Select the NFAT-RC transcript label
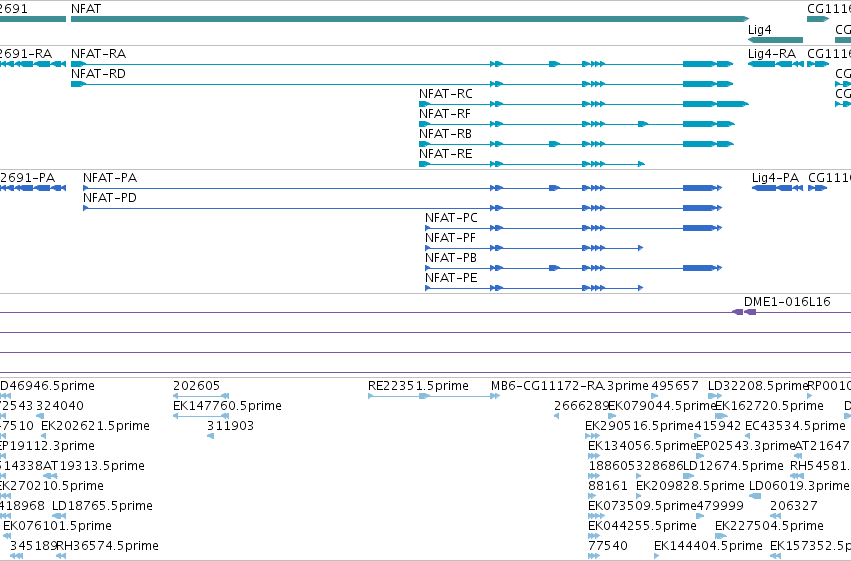Viewport: 851px width, 561px height. pos(446,94)
